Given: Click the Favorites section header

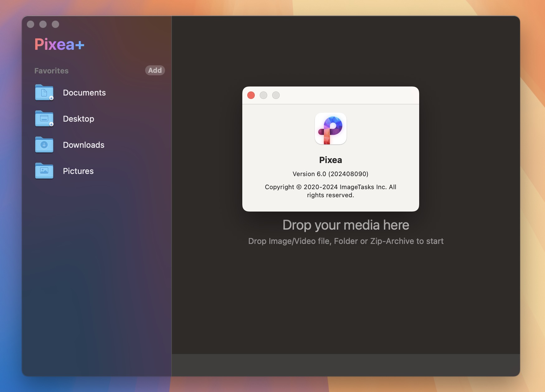Looking at the screenshot, I should point(51,71).
